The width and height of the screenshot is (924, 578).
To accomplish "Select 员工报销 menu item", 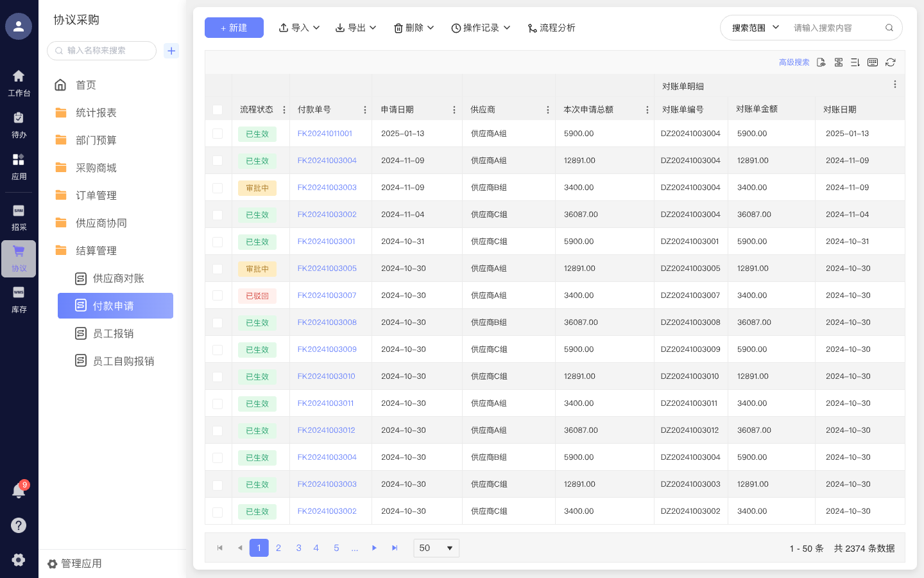I will tap(113, 333).
